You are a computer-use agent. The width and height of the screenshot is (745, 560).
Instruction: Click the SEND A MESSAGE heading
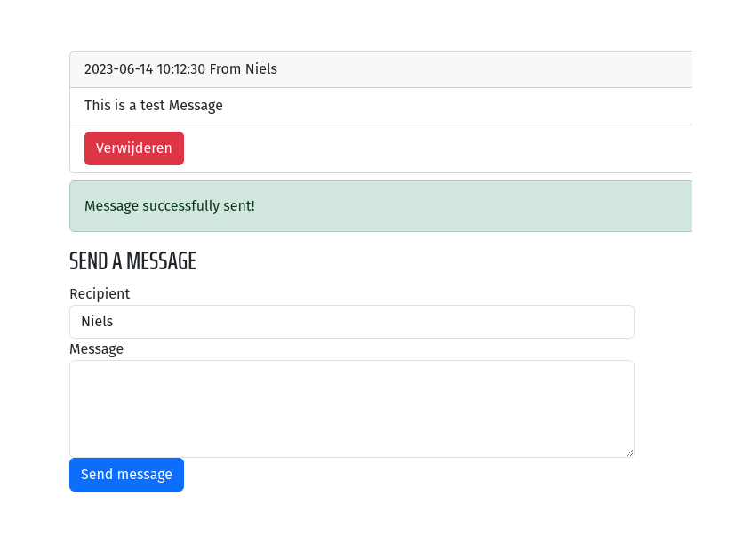[132, 260]
